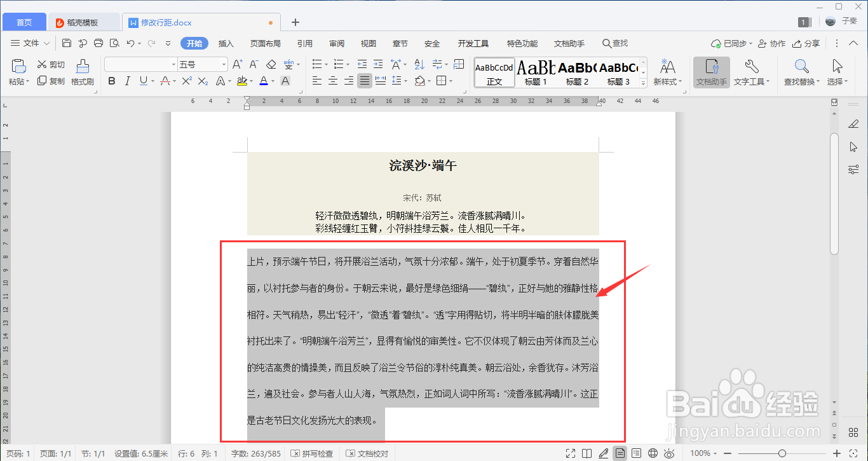Viewport: 868px width, 461px height.
Task: Toggle bold formatting
Action: pos(112,81)
